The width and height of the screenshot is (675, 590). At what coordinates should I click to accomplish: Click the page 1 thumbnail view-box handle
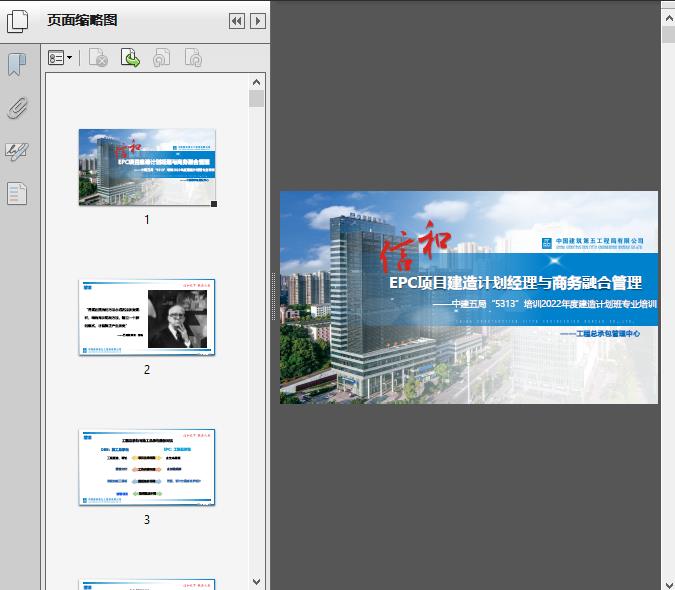[x=214, y=204]
